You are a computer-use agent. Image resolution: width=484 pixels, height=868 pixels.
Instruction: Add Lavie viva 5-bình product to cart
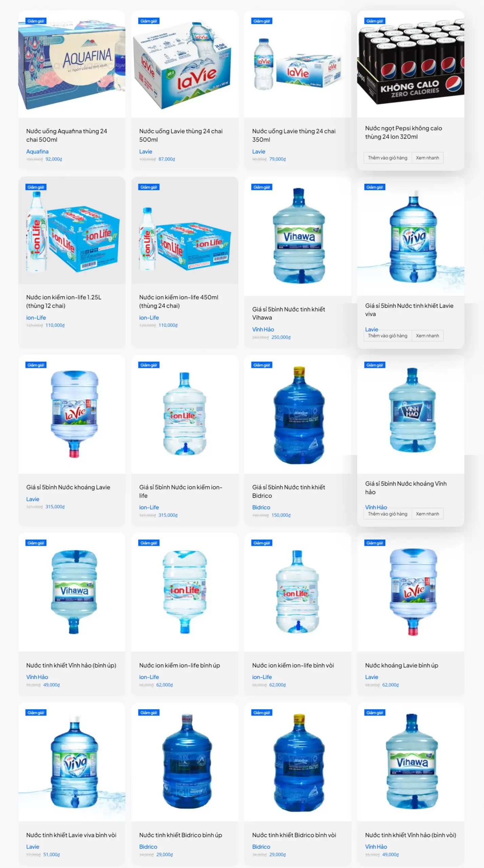(387, 336)
